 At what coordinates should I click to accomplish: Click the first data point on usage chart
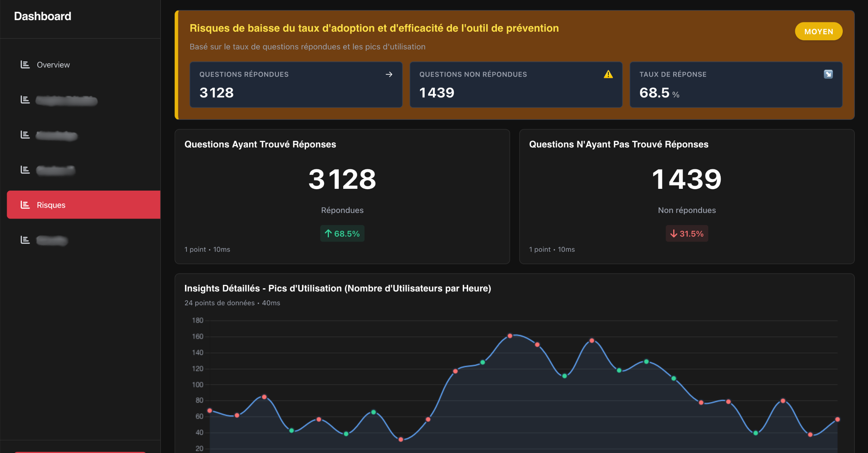pos(210,411)
